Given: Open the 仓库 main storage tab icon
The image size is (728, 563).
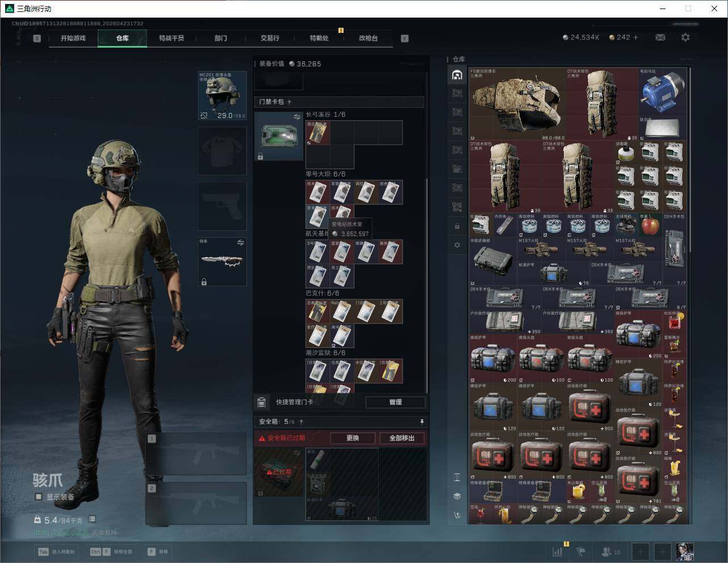Looking at the screenshot, I should tap(457, 74).
